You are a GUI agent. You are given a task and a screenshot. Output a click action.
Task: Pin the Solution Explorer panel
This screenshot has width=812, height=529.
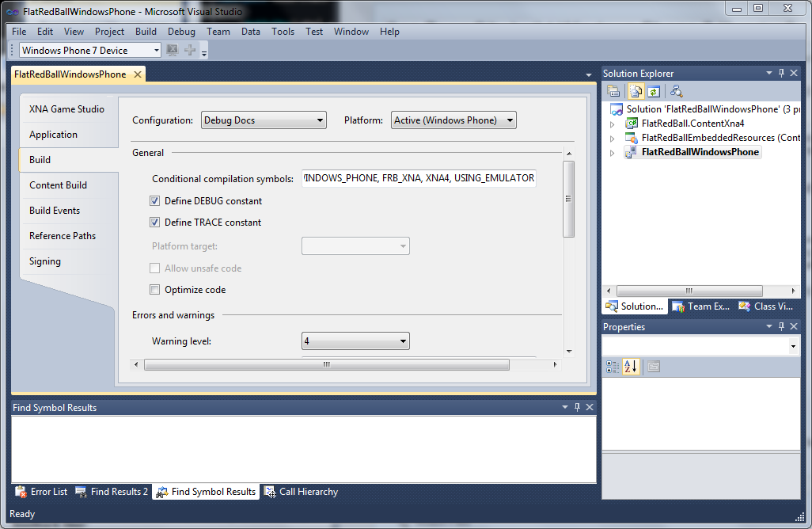point(781,73)
